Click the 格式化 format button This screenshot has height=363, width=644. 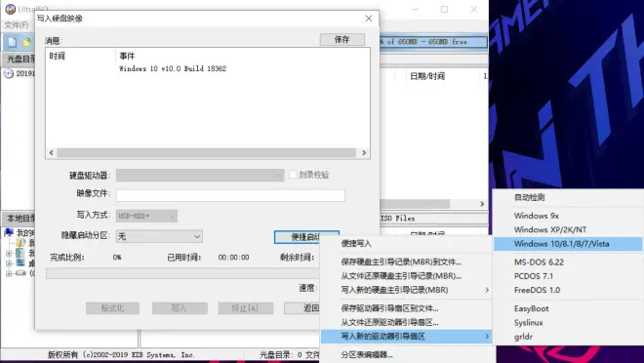[x=112, y=308]
